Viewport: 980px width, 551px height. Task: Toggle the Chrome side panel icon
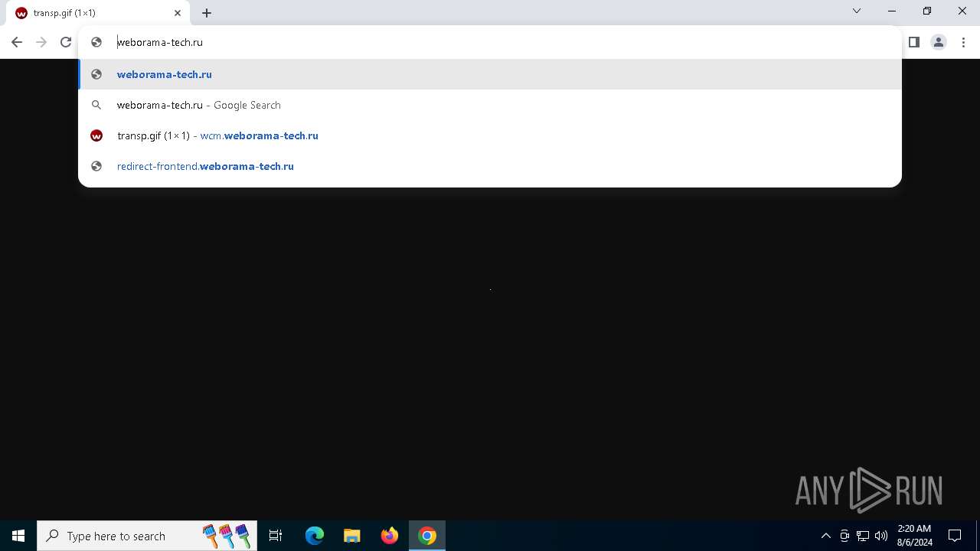coord(914,42)
